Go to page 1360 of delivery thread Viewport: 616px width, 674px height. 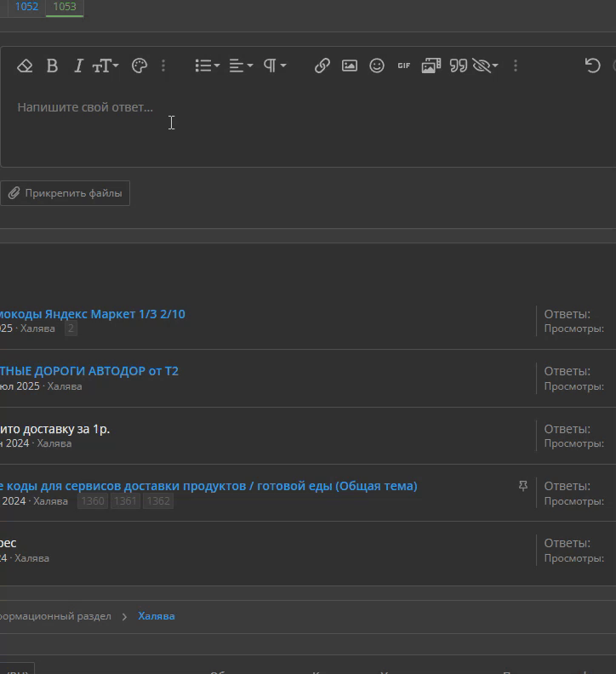pyautogui.click(x=93, y=501)
